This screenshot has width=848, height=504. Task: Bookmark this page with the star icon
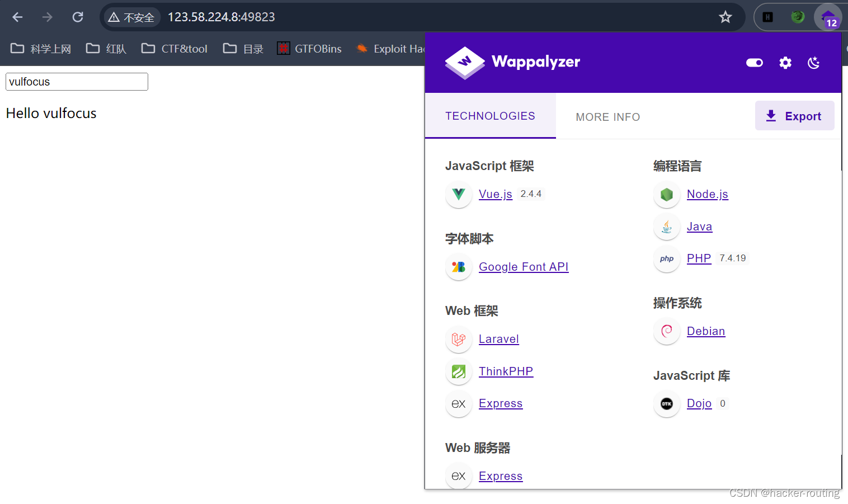(725, 17)
